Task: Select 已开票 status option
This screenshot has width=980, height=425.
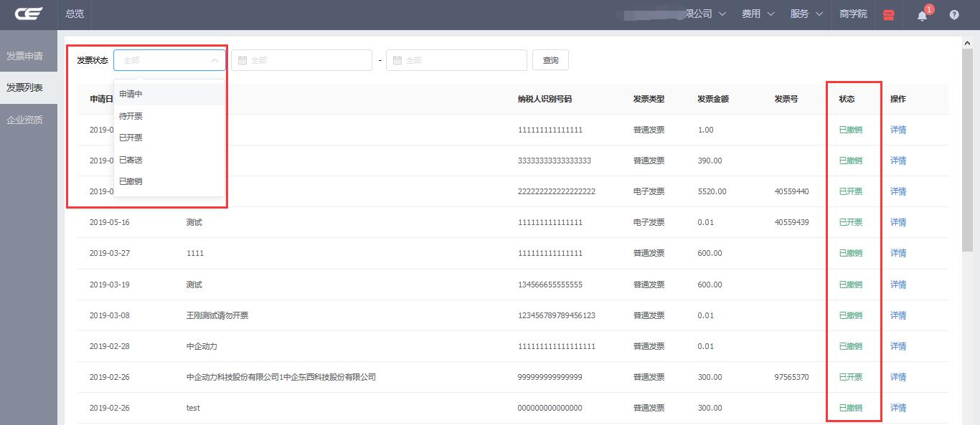Action: 131,138
